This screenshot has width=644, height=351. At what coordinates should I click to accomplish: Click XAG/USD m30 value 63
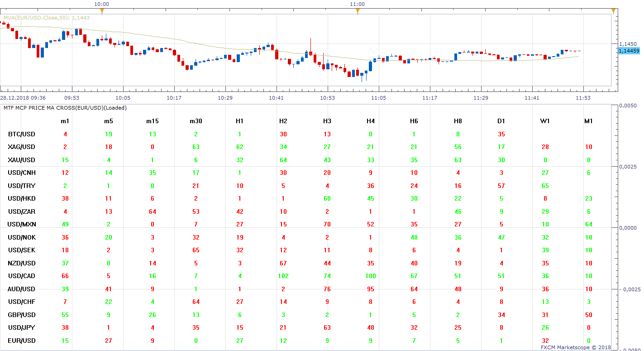click(196, 147)
